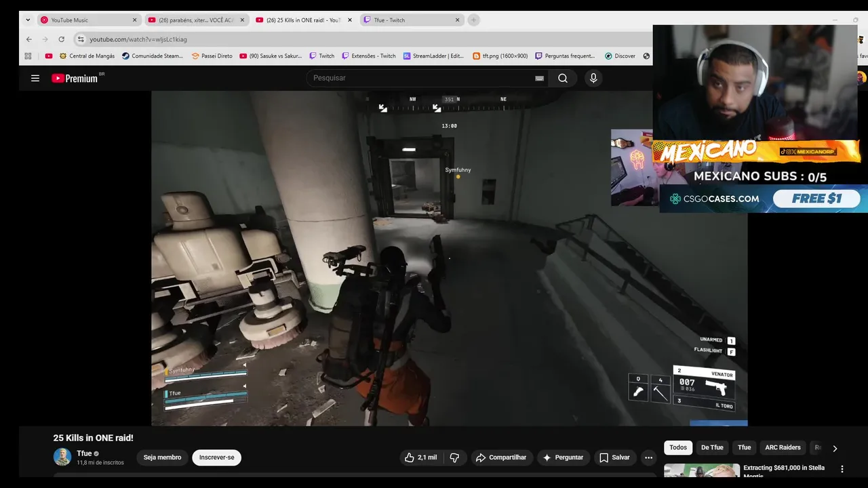Select the De Tfue filter chip

coord(712,447)
